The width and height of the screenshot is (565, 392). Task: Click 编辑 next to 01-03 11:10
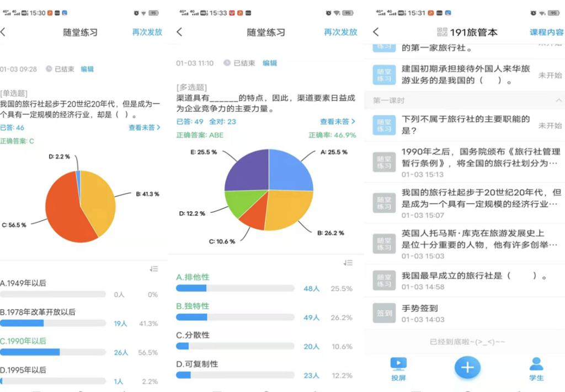[x=270, y=63]
